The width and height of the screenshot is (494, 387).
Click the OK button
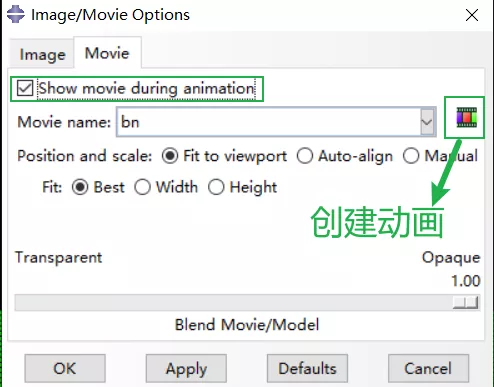(65, 368)
